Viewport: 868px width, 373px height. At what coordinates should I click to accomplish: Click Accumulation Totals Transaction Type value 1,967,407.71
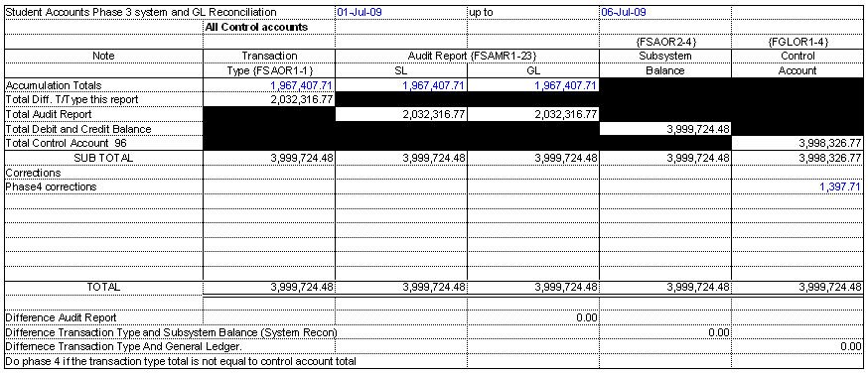[269, 85]
